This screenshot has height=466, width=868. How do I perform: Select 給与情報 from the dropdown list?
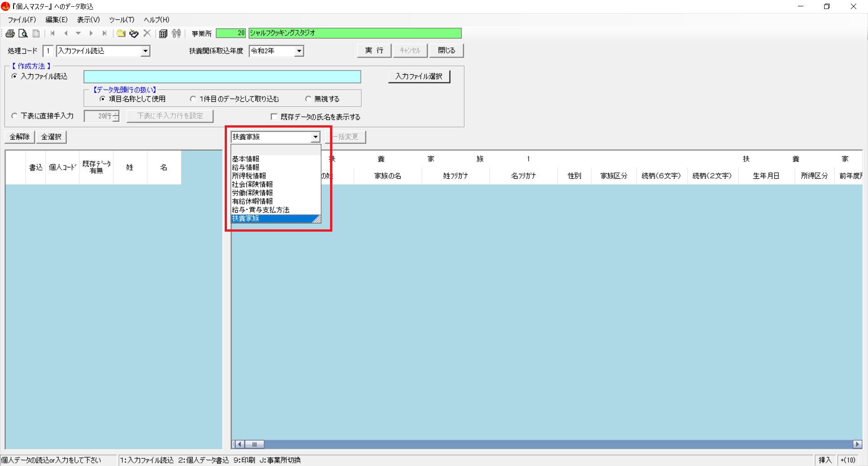tap(276, 167)
